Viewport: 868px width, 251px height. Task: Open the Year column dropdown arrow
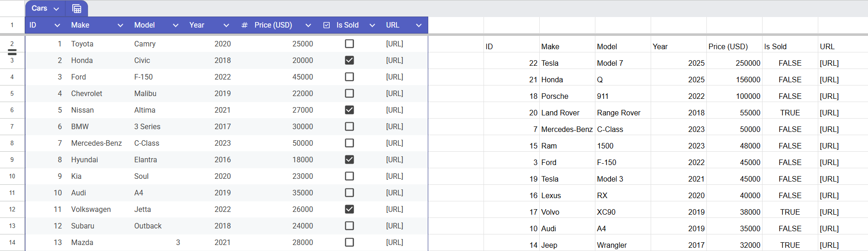point(226,25)
